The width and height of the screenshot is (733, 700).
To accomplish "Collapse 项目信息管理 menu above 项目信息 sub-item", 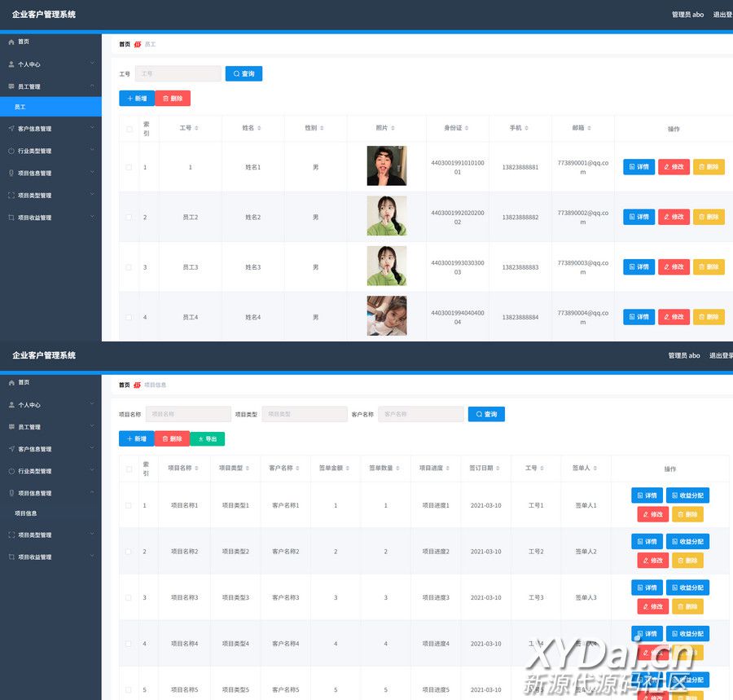I will pyautogui.click(x=50, y=493).
